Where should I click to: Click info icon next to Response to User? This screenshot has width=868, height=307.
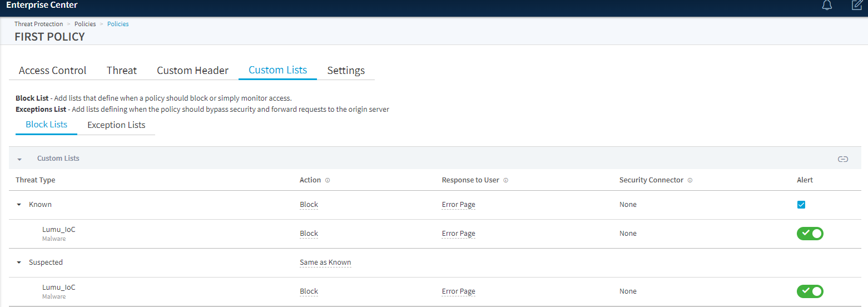coord(505,180)
